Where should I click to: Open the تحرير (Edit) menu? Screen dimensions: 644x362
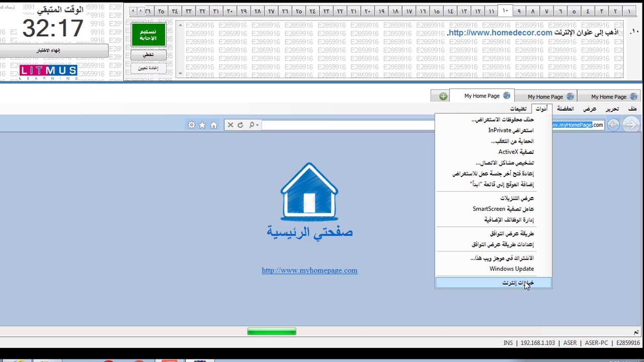pyautogui.click(x=612, y=109)
